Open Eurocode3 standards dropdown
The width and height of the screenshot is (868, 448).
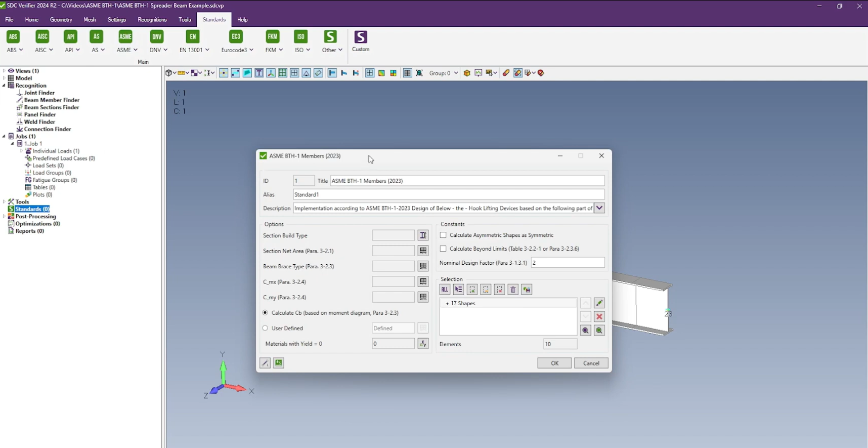coord(237,42)
